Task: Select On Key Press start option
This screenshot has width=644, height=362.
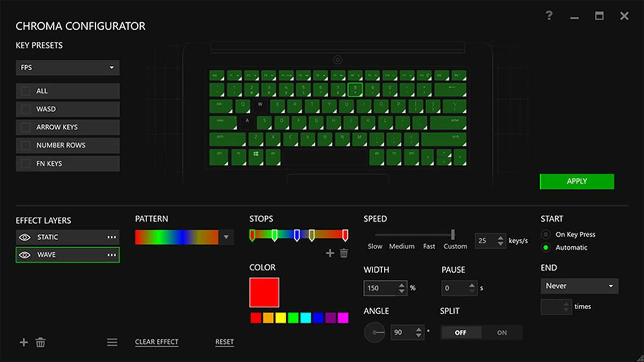Action: pyautogui.click(x=546, y=234)
